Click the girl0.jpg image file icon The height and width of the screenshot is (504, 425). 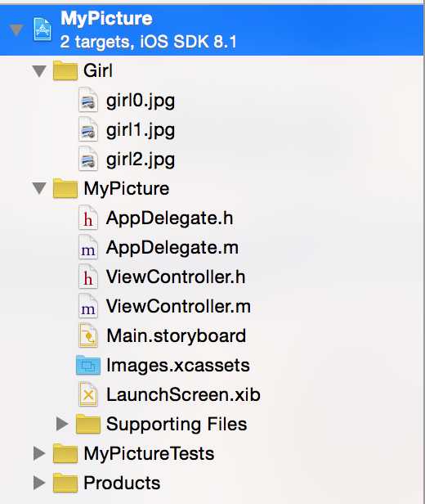pos(88,100)
